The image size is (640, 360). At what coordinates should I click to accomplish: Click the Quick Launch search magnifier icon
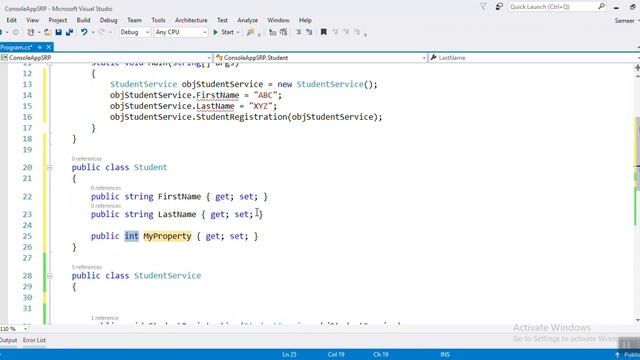click(x=601, y=7)
